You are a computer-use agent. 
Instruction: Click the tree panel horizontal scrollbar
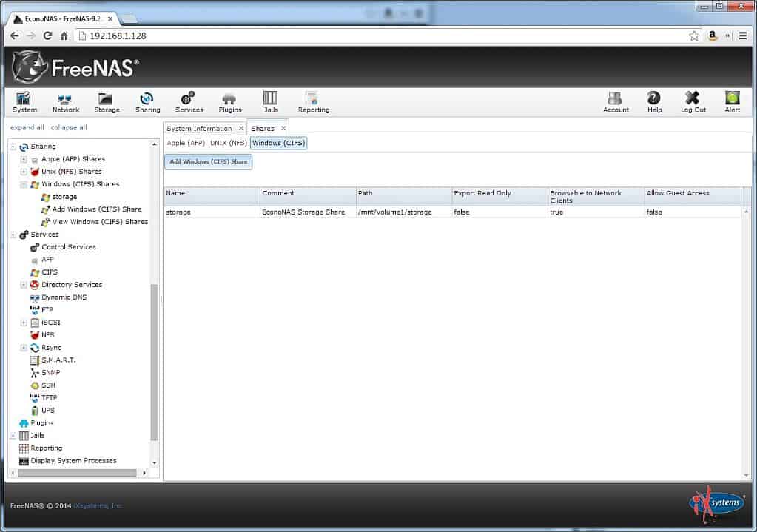pyautogui.click(x=77, y=473)
